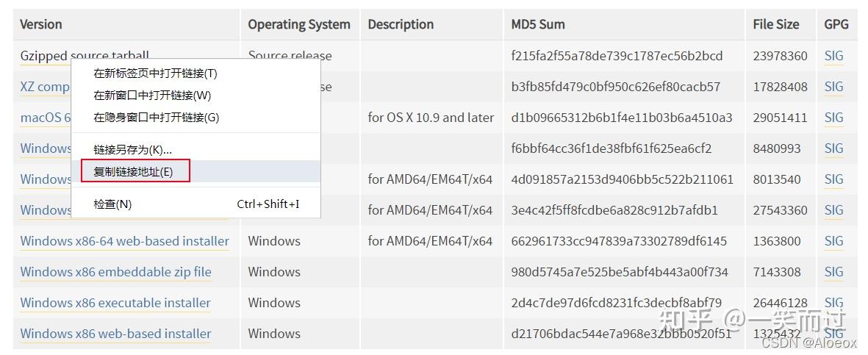Click 复制链接地址(E) to copy link address
Screen dimensions: 868x355
(x=134, y=172)
